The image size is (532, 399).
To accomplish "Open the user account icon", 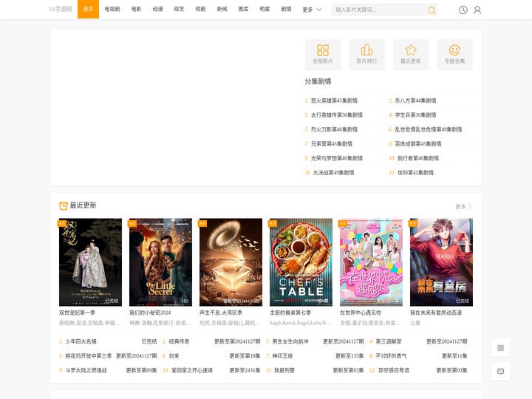I will (477, 10).
